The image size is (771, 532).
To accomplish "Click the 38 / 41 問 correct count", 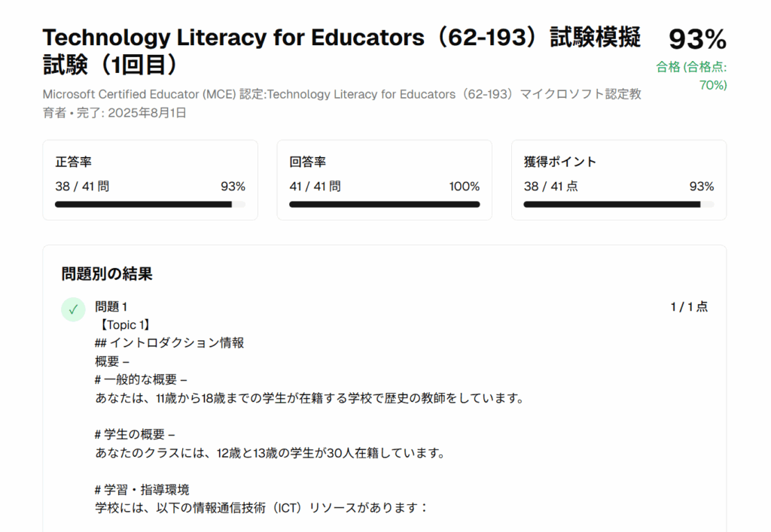I will click(82, 186).
